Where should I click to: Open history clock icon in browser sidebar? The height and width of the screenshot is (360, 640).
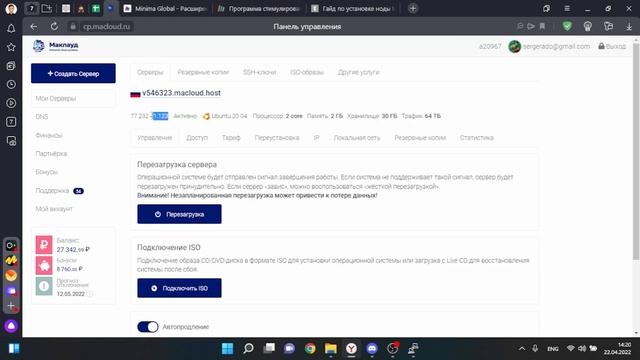(x=11, y=84)
